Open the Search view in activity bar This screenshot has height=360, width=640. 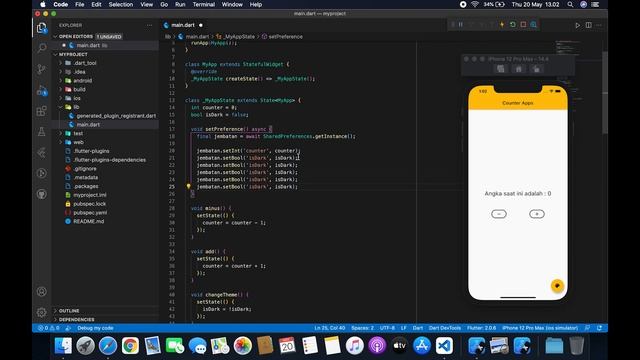[42, 48]
